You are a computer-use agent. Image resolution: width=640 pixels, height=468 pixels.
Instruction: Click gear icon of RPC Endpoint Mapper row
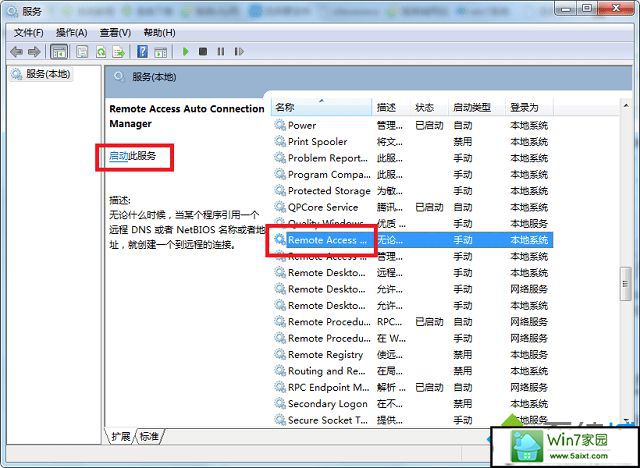click(280, 387)
